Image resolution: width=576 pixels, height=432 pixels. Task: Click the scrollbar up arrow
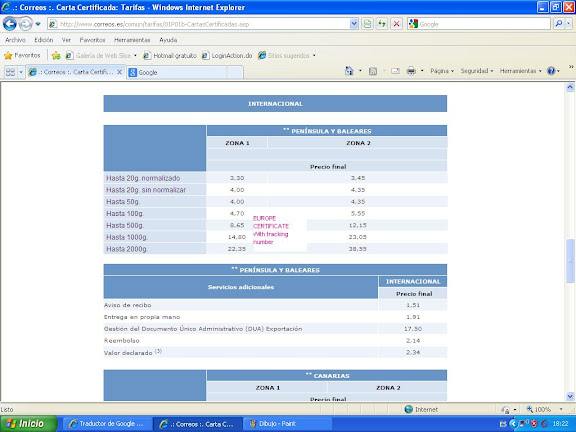point(570,87)
